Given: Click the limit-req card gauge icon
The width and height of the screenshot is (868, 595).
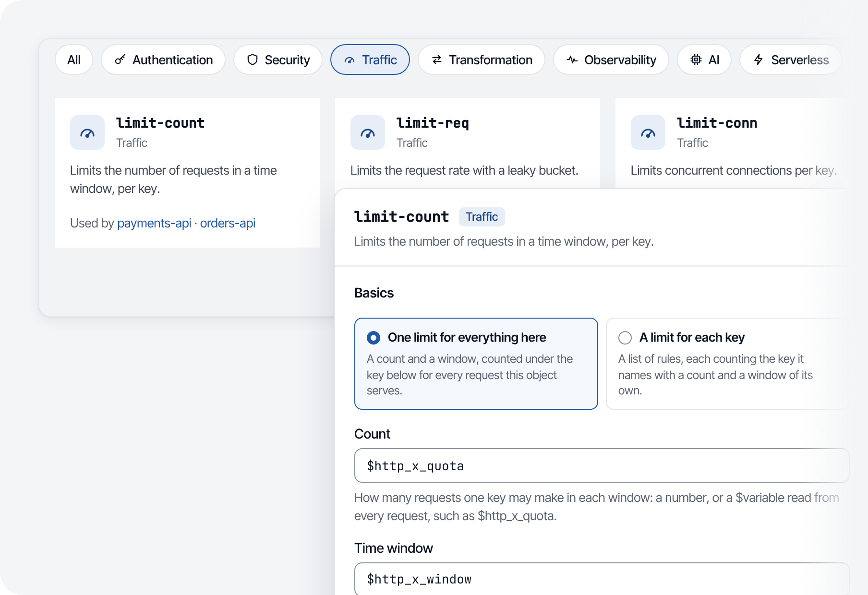Looking at the screenshot, I should pos(368,132).
